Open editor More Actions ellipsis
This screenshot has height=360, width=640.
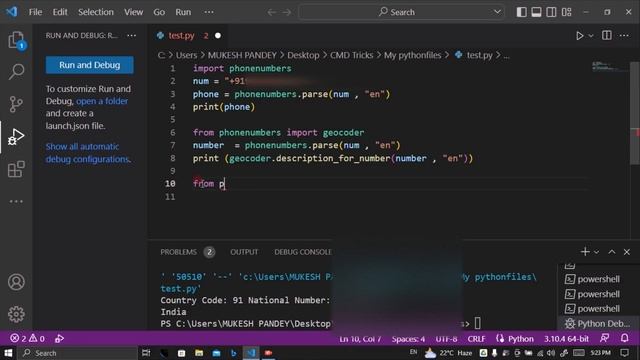pyautogui.click(x=624, y=36)
